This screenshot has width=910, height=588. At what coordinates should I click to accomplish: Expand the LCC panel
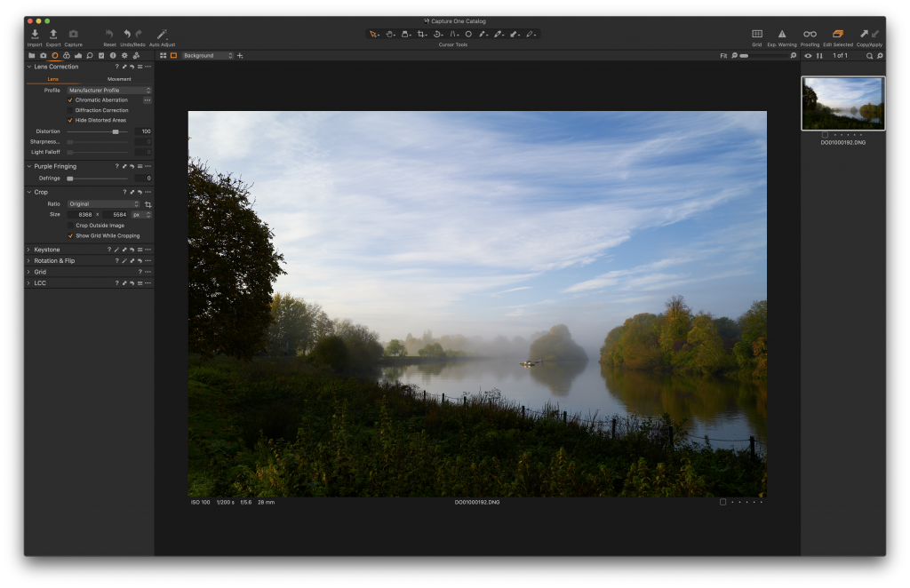click(29, 283)
